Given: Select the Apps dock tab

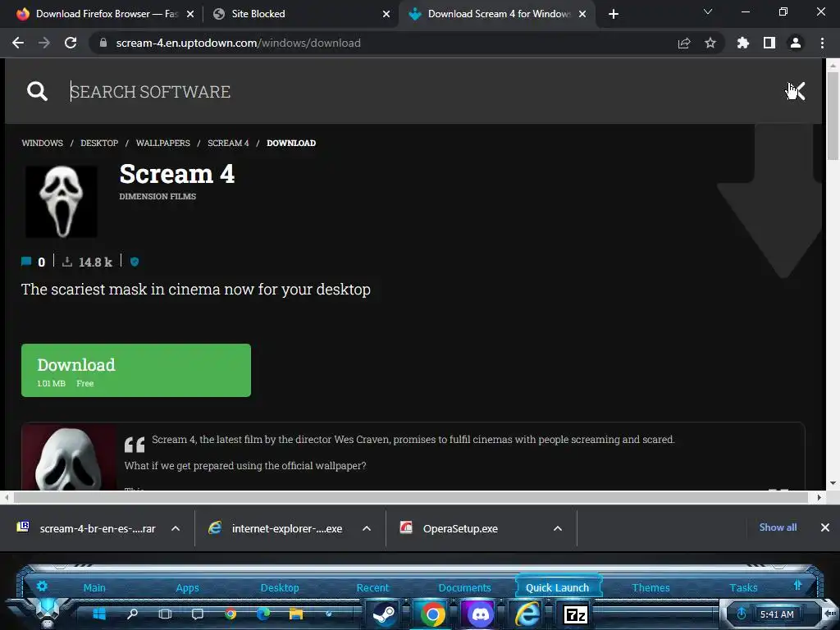Looking at the screenshot, I should [187, 587].
